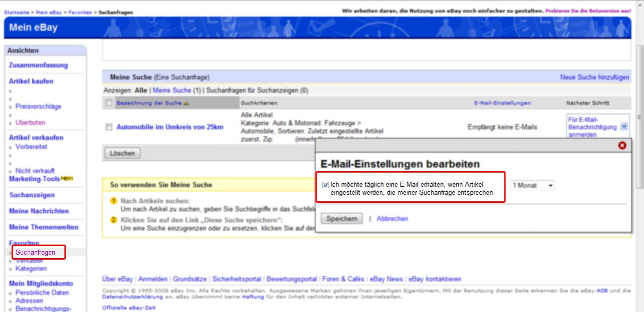Toggle daily e-mail notification checkbox
Screen dimensions: 644x312
[326, 185]
